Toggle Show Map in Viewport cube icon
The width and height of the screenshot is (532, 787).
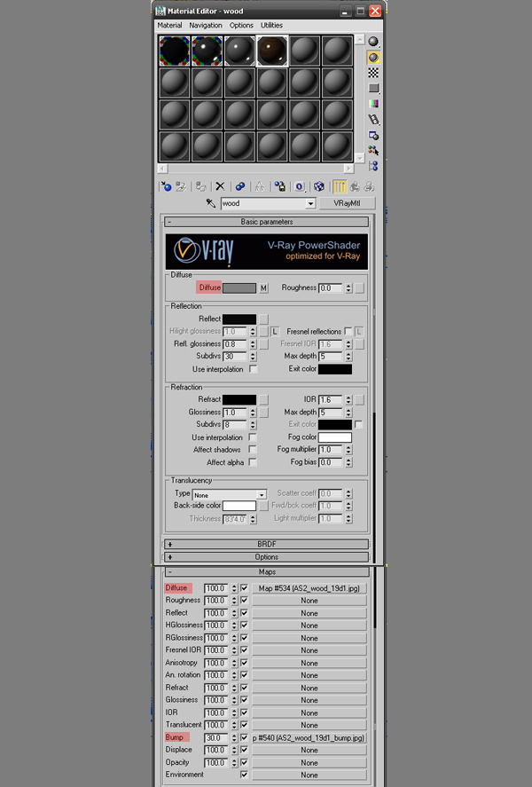[x=318, y=187]
